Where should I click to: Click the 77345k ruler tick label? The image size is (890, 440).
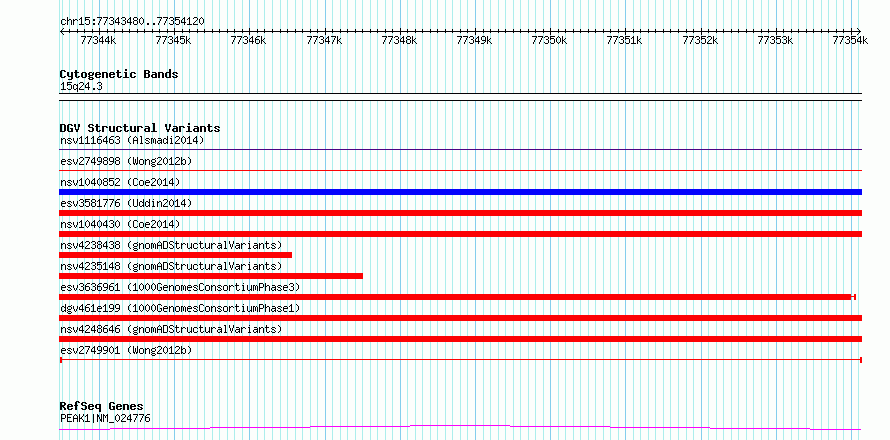(x=173, y=40)
